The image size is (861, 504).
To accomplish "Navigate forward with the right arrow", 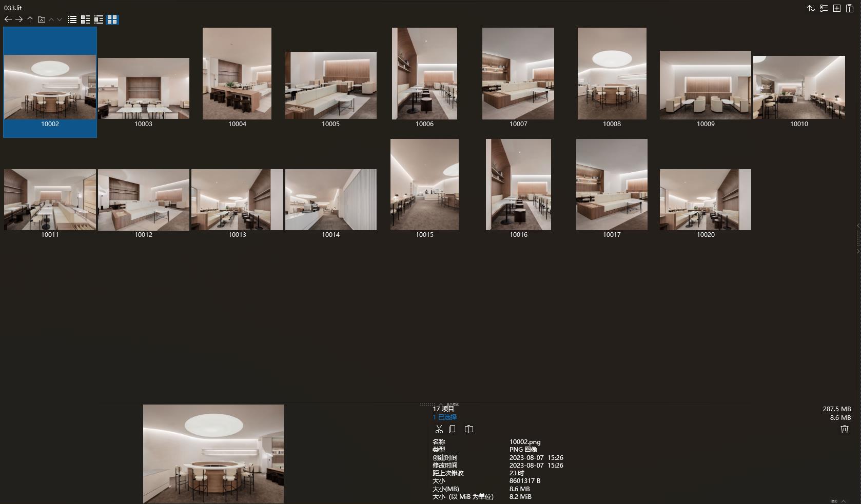I will click(19, 19).
